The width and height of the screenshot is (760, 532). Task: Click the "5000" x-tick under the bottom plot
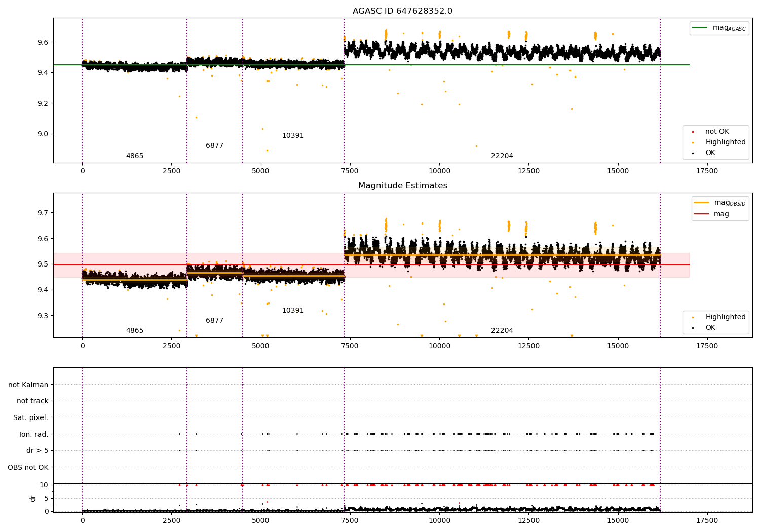point(261,520)
